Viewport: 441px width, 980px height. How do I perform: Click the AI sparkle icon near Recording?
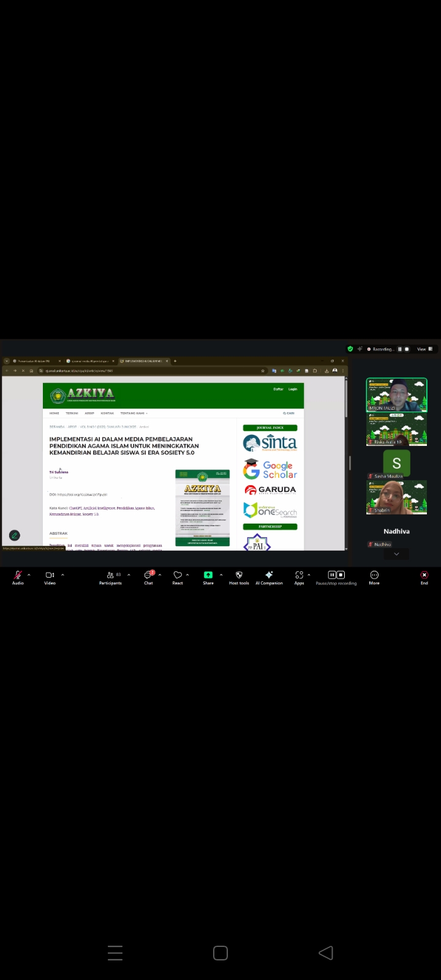(x=360, y=349)
